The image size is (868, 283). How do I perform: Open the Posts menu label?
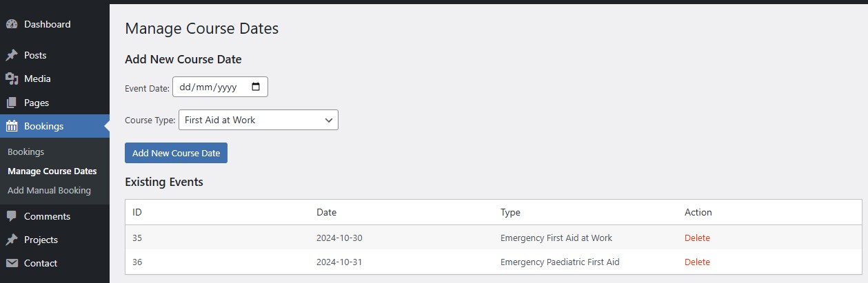pos(35,55)
